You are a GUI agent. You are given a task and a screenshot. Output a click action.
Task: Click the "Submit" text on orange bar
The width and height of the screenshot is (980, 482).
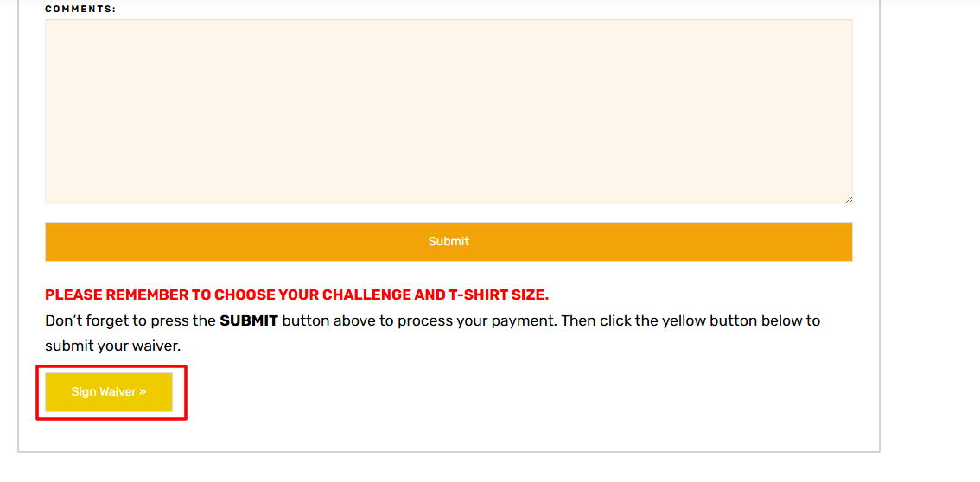click(449, 242)
